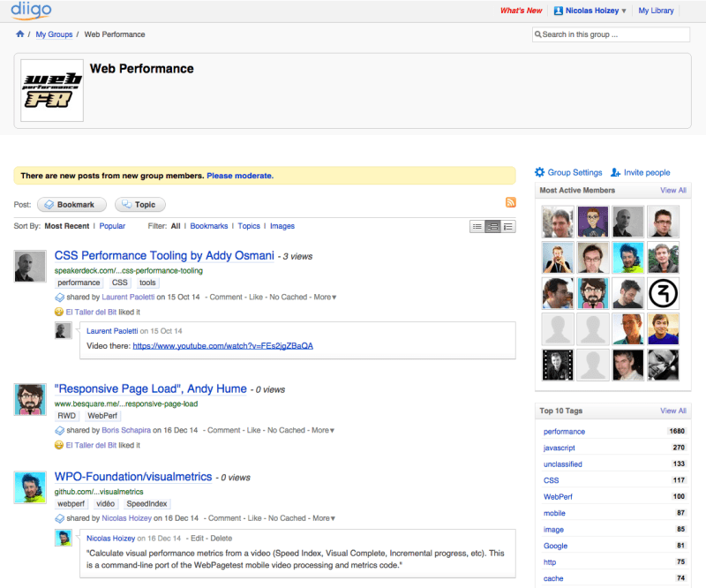Select the cache tag in Top 10 Tags
The width and height of the screenshot is (706, 588).
(553, 578)
